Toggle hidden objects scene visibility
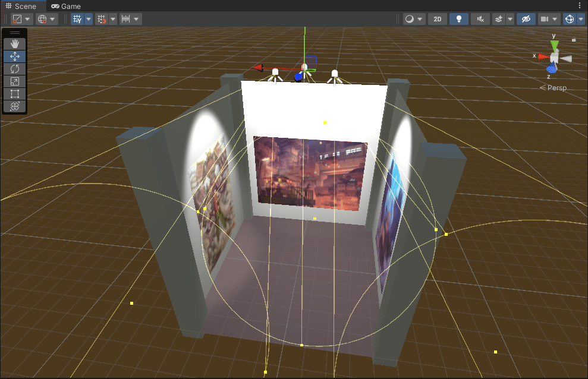This screenshot has height=379, width=588. pyautogui.click(x=526, y=19)
